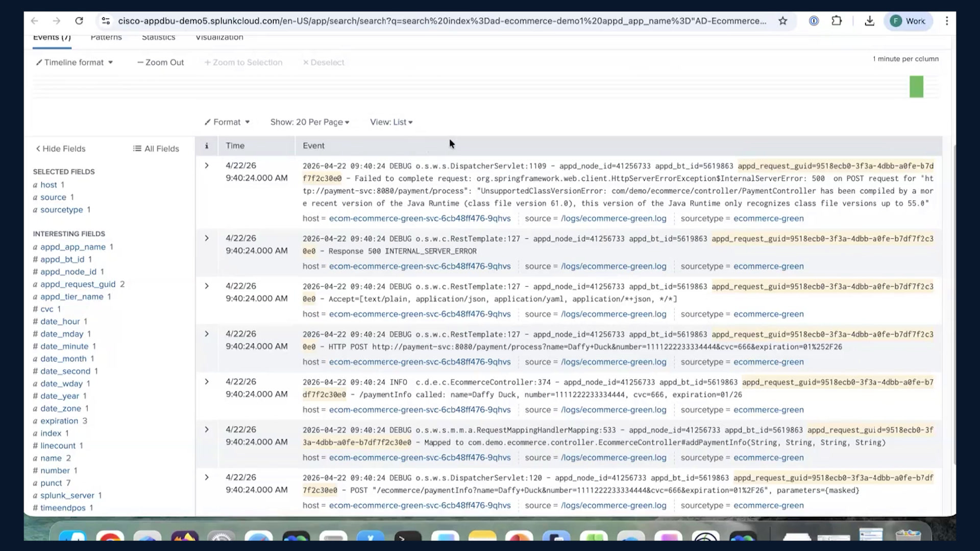Expand the EcommerceController INFO event row
This screenshot has width=980, height=551.
pos(207,382)
